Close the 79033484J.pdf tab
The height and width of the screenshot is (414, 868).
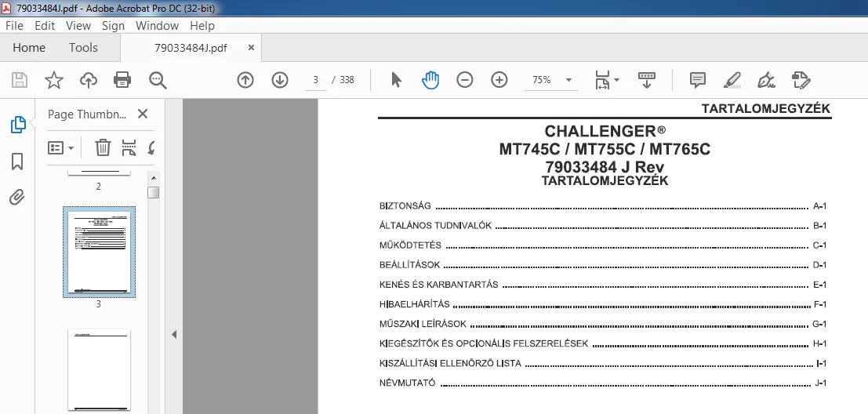point(251,48)
